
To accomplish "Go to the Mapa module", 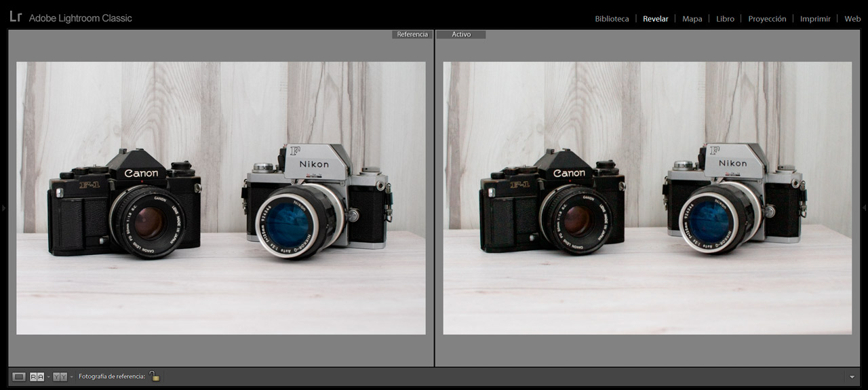I will [692, 19].
